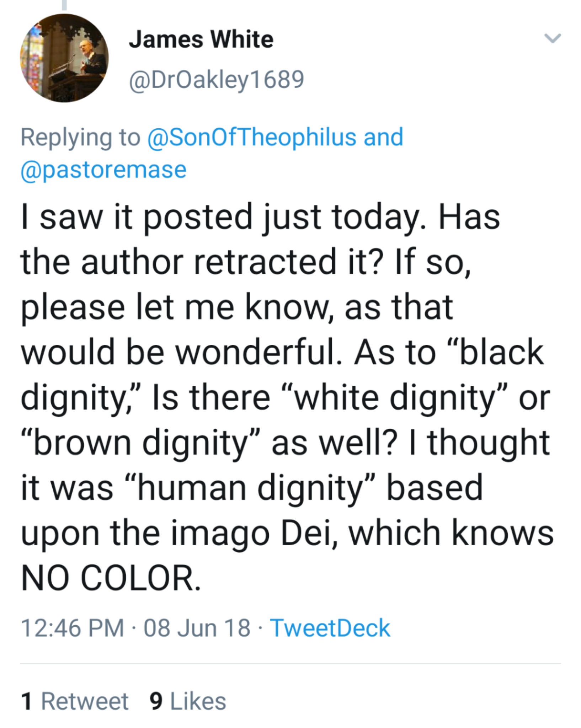Click the gray "Replying to" label
Screen dimensions: 581x728
(80, 137)
